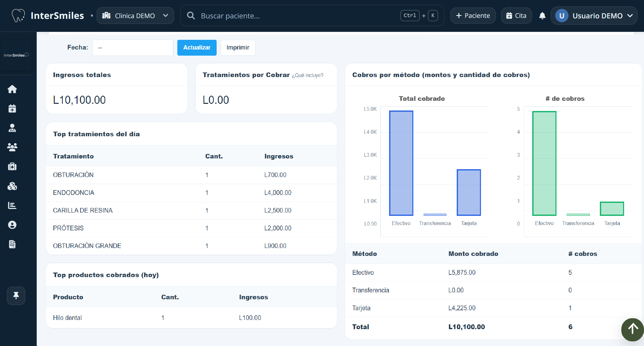Open the document file icon in sidebar
Screen dimensions: 644x346
click(x=12, y=244)
